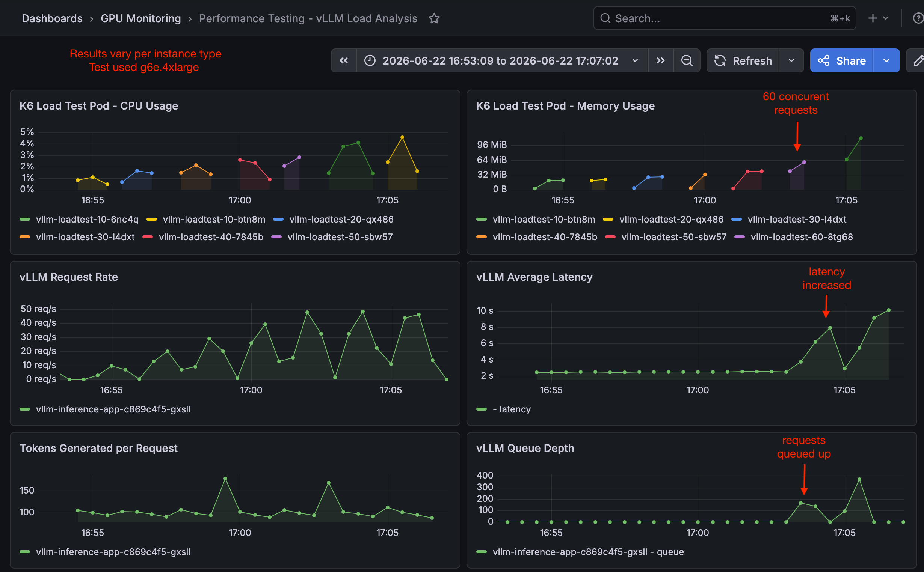Star the dashboard as favorite
924x572 pixels.
tap(434, 18)
